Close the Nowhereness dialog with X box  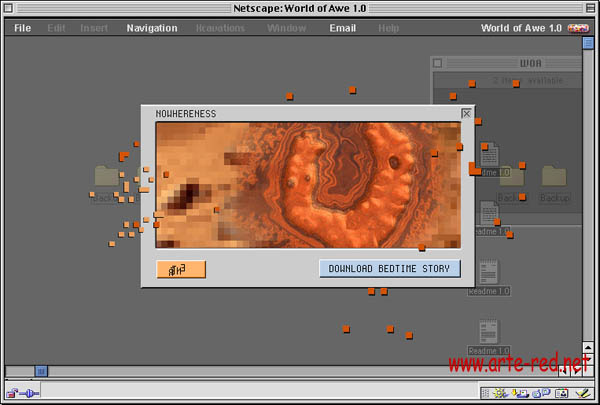pos(466,114)
